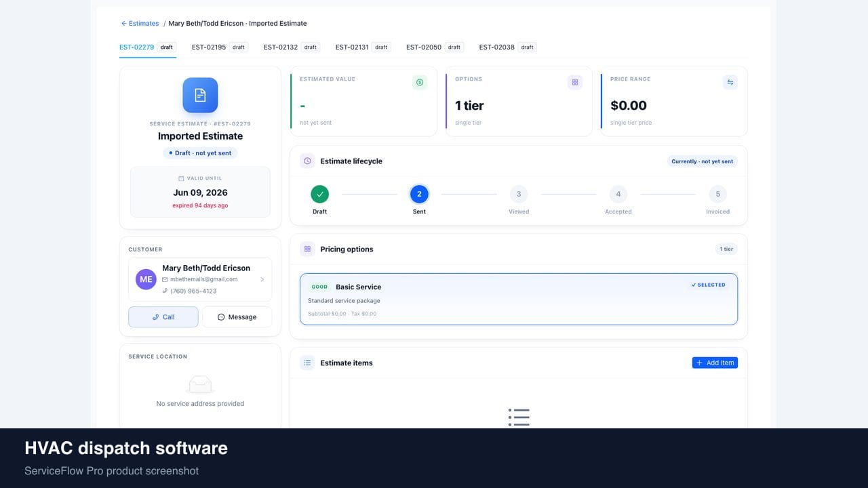868x488 pixels.
Task: Click 'No service address provided' text
Action: tap(200, 403)
